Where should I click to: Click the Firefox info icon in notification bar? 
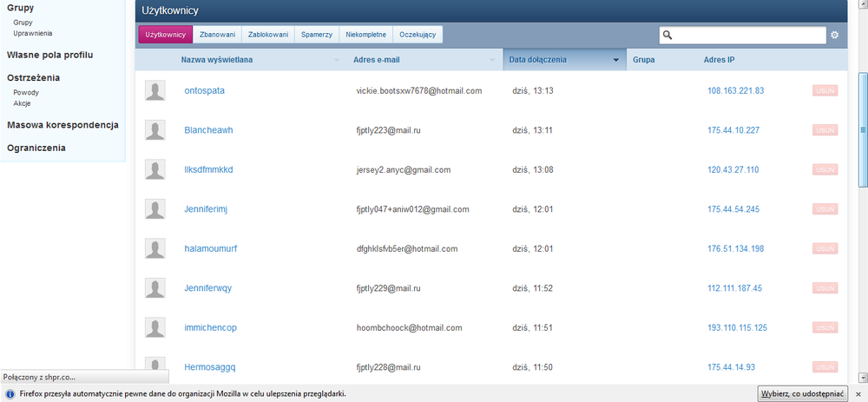tap(9, 393)
